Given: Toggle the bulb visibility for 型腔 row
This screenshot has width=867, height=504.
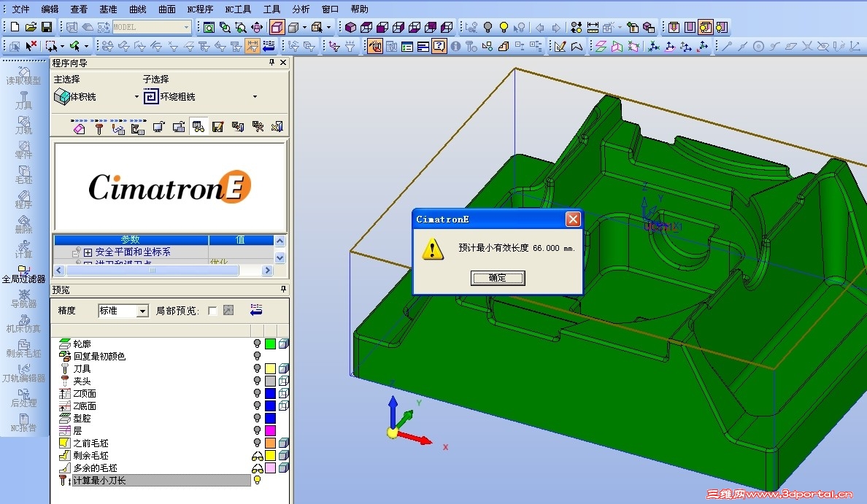Looking at the screenshot, I should click(x=257, y=418).
